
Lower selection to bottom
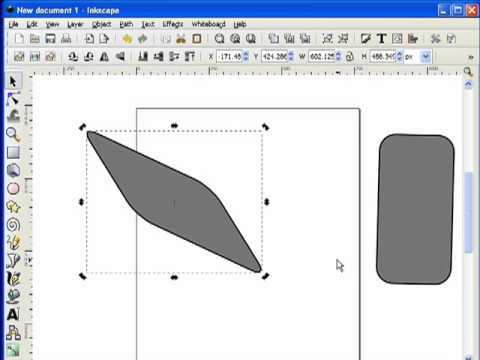pyautogui.click(x=143, y=57)
